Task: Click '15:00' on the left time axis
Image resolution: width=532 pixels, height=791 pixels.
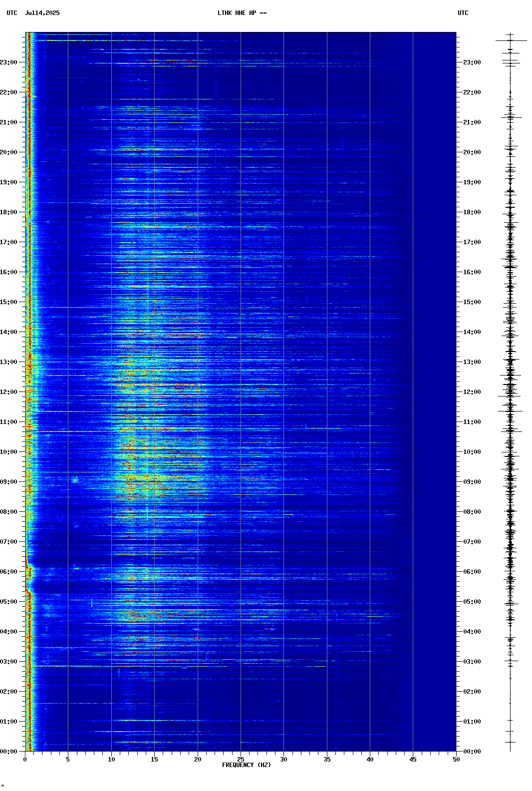Action: [x=8, y=302]
